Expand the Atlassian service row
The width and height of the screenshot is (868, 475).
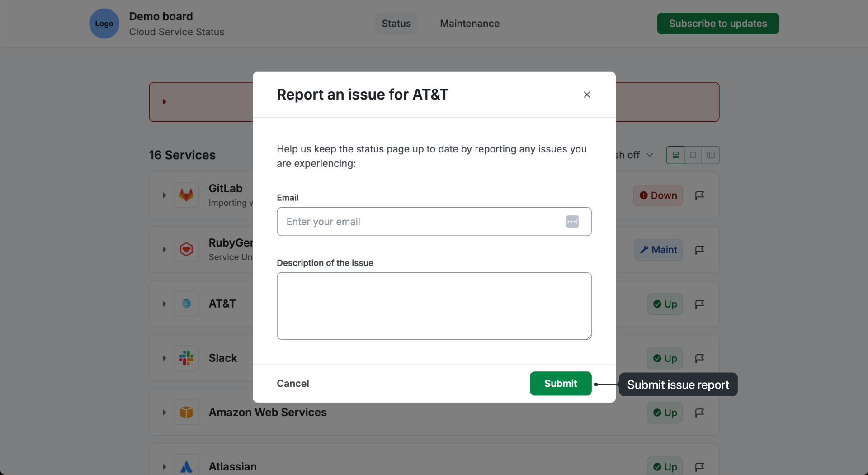coord(164,467)
